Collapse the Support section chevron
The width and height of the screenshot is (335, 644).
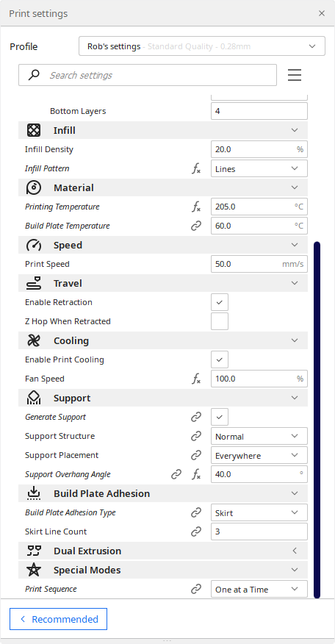(x=295, y=398)
